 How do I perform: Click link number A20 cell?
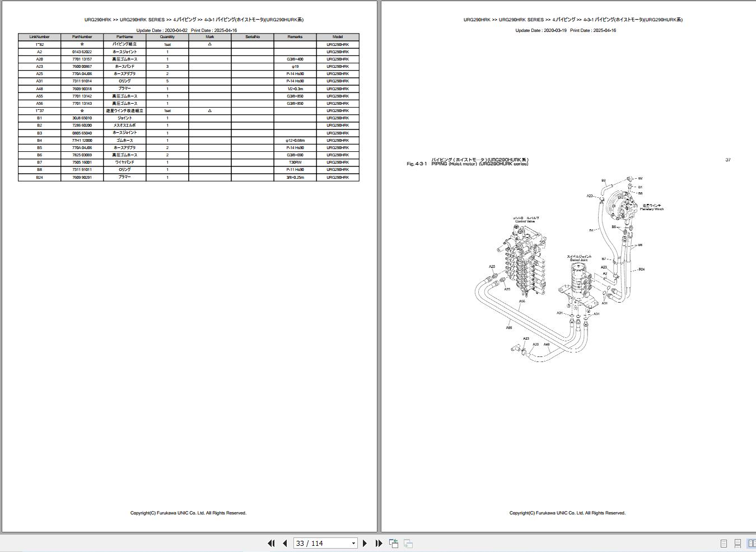tap(40, 59)
